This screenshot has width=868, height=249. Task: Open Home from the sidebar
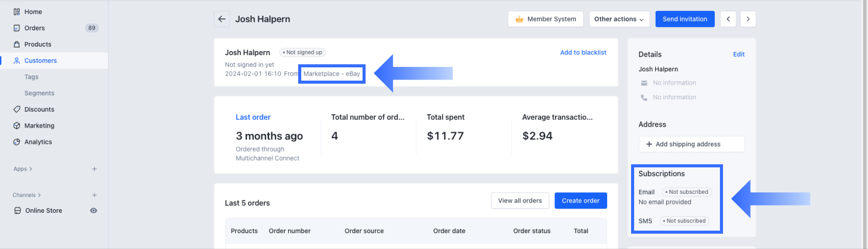[33, 12]
